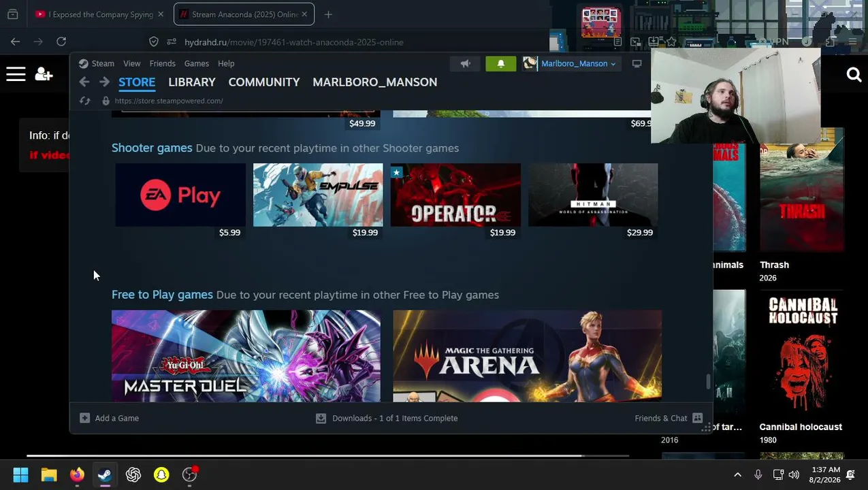
Task: Open the Shooter games category link
Action: pos(152,148)
